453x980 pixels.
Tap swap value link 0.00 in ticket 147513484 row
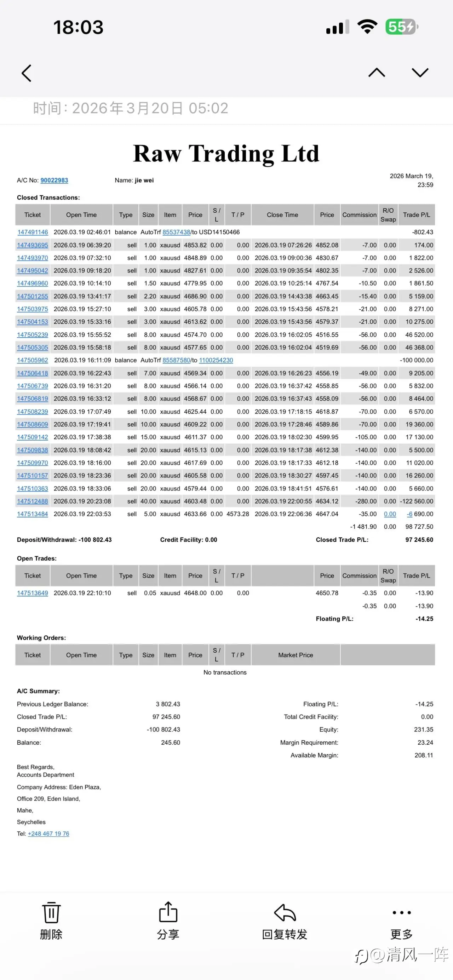(x=390, y=514)
